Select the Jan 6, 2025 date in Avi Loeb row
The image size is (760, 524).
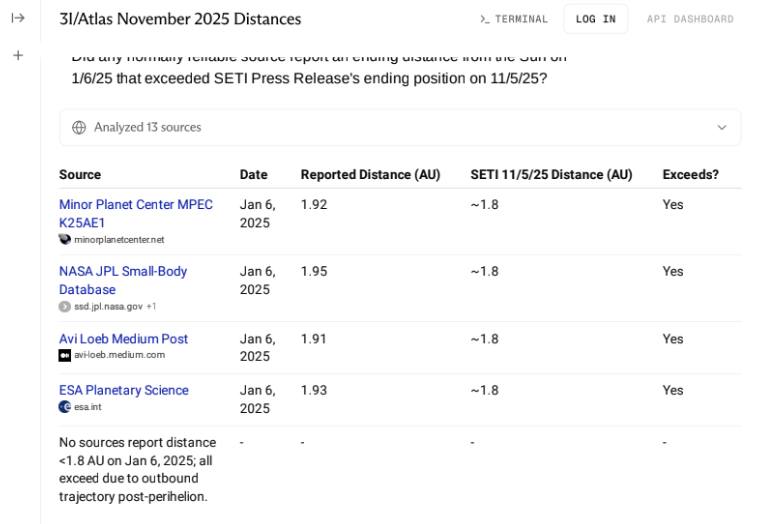coord(258,348)
